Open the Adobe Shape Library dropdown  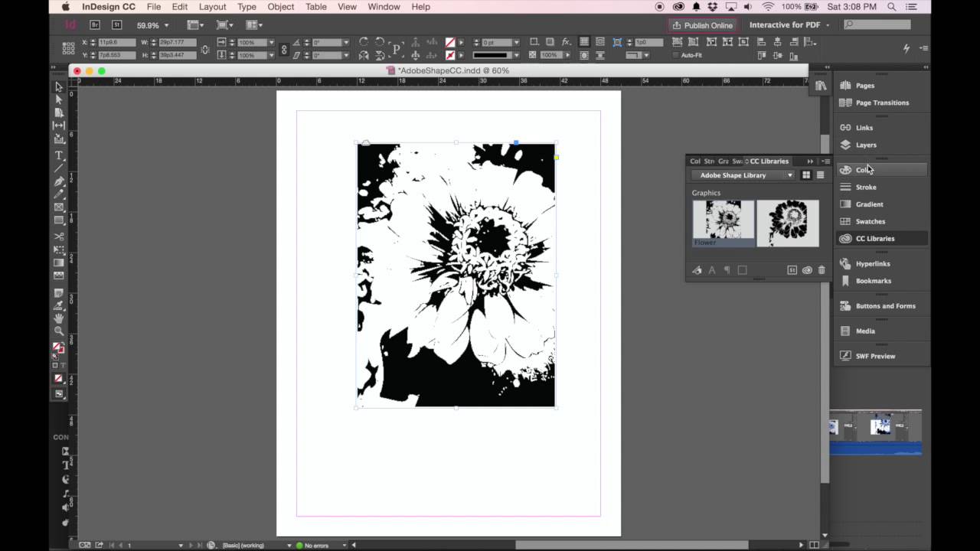(746, 175)
